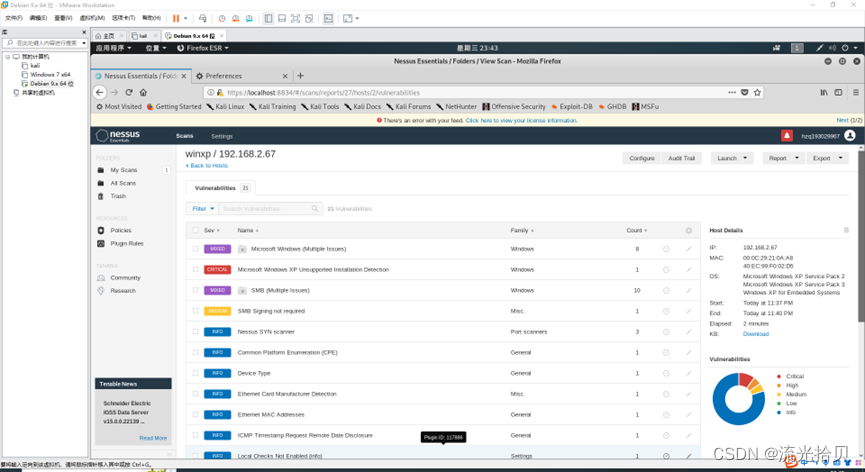Viewport: 865px width, 472px height.
Task: Open My Scans folder
Action: (x=124, y=170)
